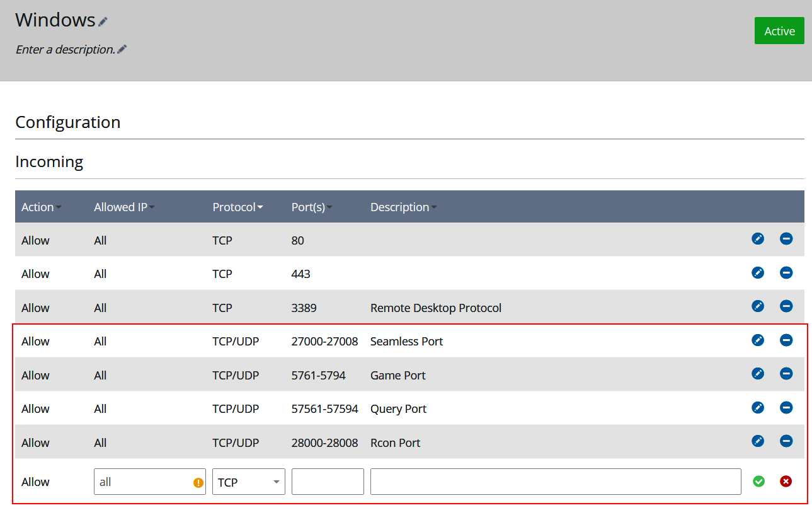The height and width of the screenshot is (515, 812).
Task: Edit the Windows profile name
Action: pyautogui.click(x=103, y=20)
